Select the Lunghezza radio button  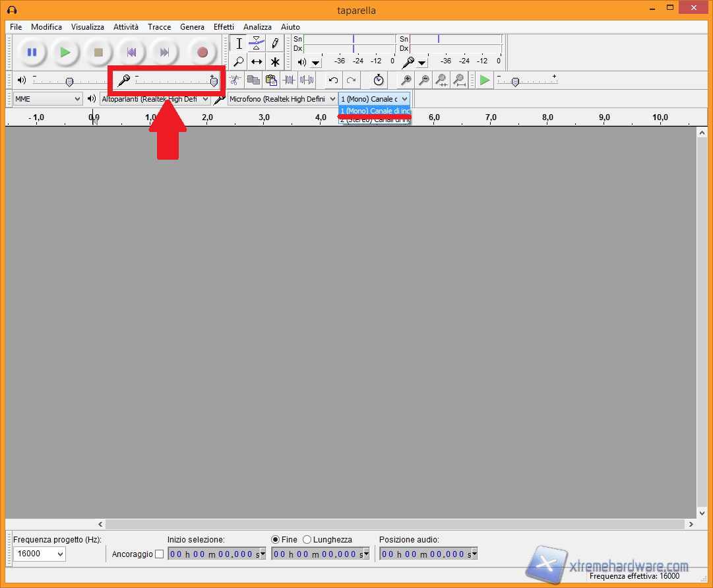307,540
